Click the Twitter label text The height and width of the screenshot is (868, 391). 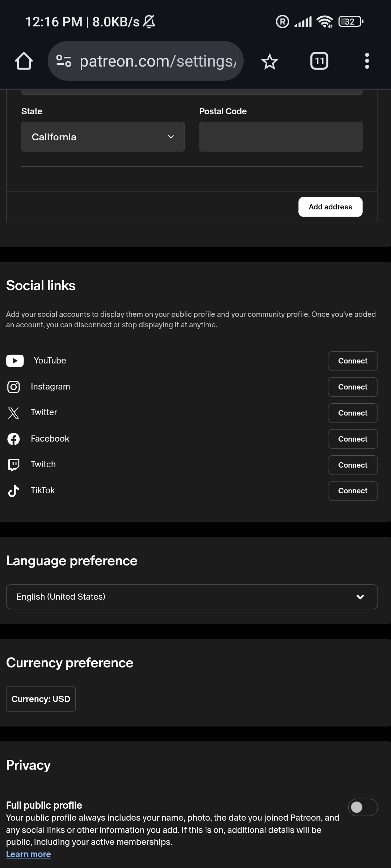point(44,412)
